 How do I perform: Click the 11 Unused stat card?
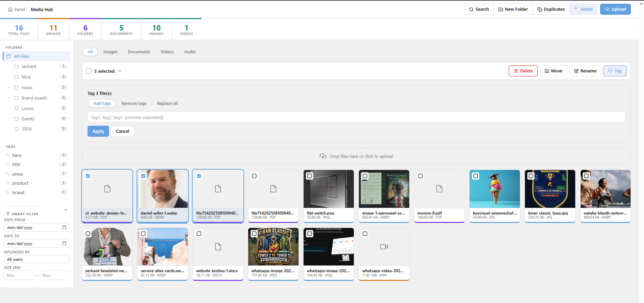pyautogui.click(x=53, y=29)
